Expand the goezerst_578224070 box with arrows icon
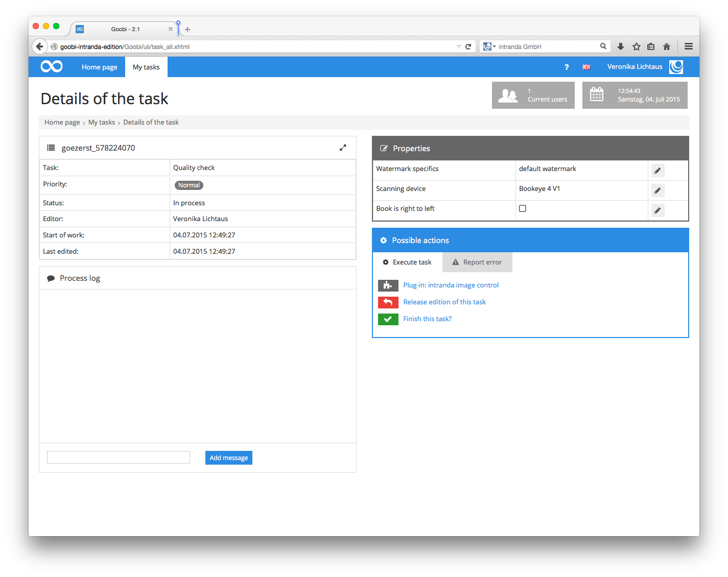Viewport: 728px width, 577px height. pyautogui.click(x=343, y=148)
